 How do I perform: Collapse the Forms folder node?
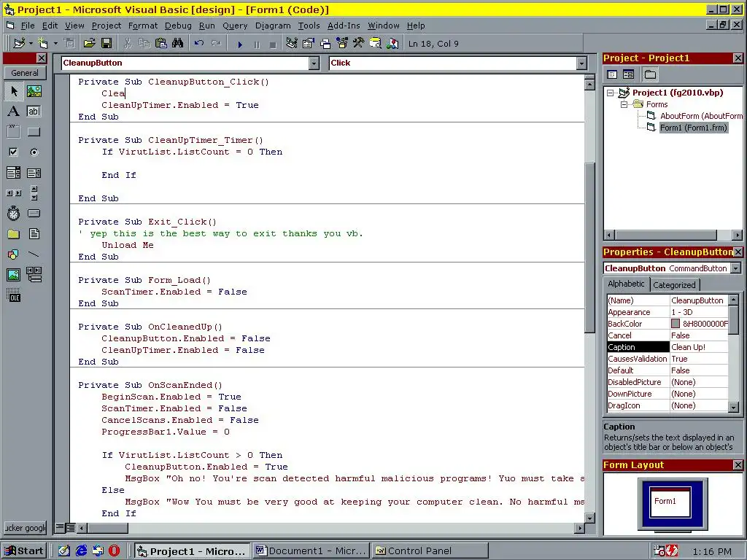(x=624, y=104)
